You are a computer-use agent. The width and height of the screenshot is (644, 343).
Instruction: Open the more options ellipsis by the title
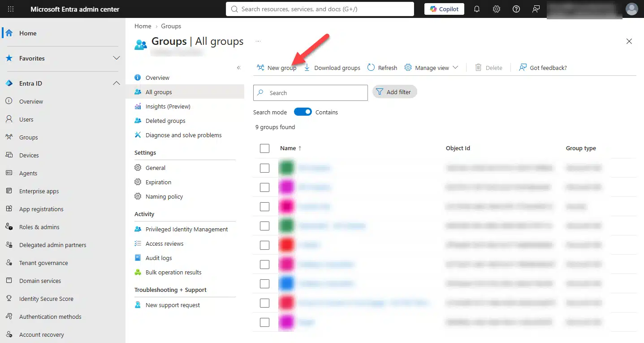pyautogui.click(x=258, y=41)
